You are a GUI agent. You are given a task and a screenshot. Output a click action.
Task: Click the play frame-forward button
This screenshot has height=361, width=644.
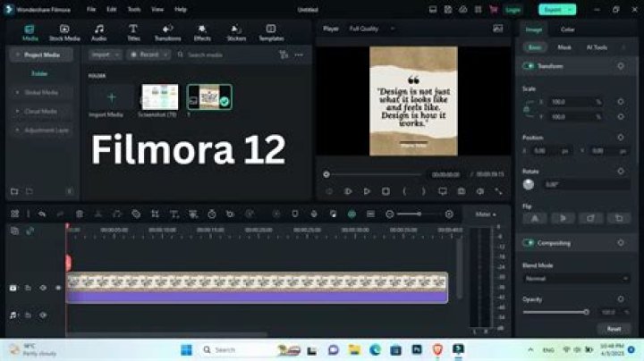(x=348, y=191)
